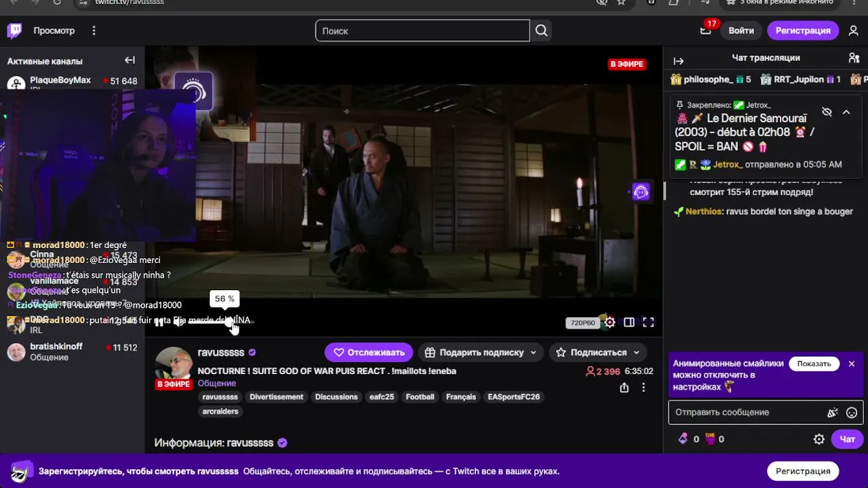Click the 720P60 quality badge
This screenshot has height=488, width=868.
(583, 323)
